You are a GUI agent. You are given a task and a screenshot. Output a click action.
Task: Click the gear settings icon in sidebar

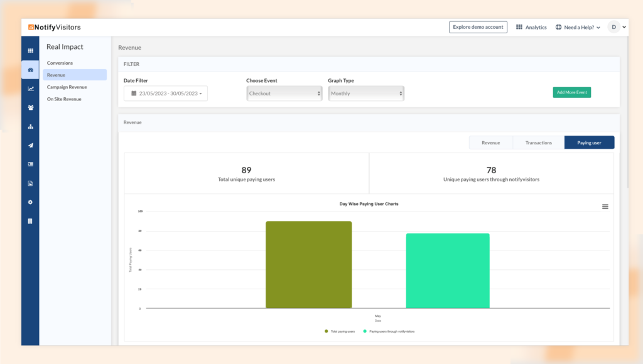30,202
